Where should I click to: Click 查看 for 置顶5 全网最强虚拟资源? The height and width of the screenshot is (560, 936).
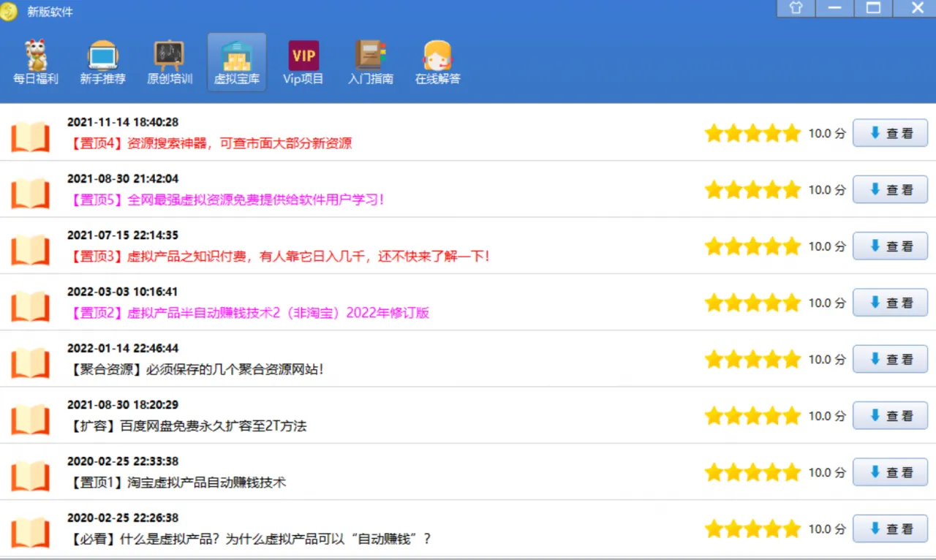(890, 189)
